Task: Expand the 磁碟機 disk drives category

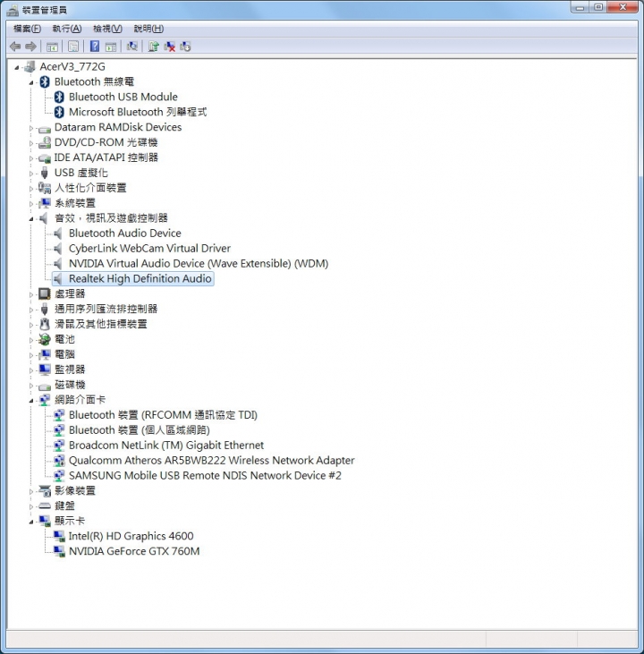Action: click(x=31, y=386)
